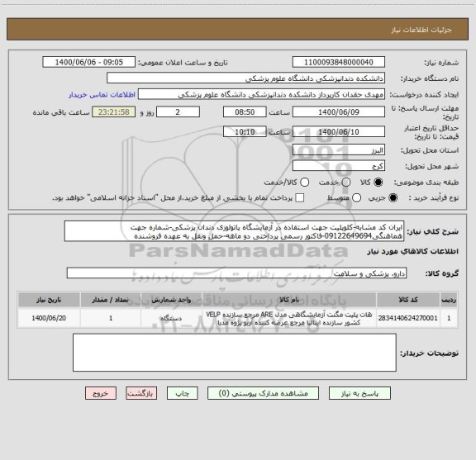
Task: Click the ردیف column header
Action: pyautogui.click(x=449, y=300)
